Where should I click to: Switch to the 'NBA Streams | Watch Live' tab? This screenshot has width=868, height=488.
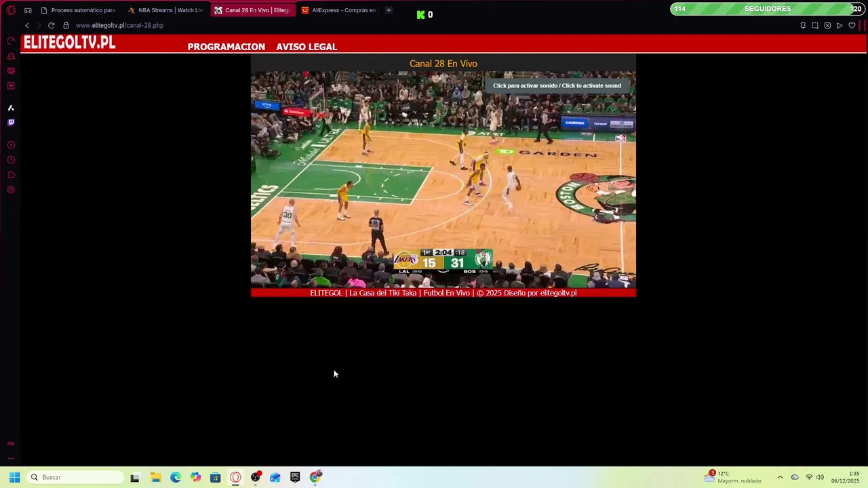165,10
